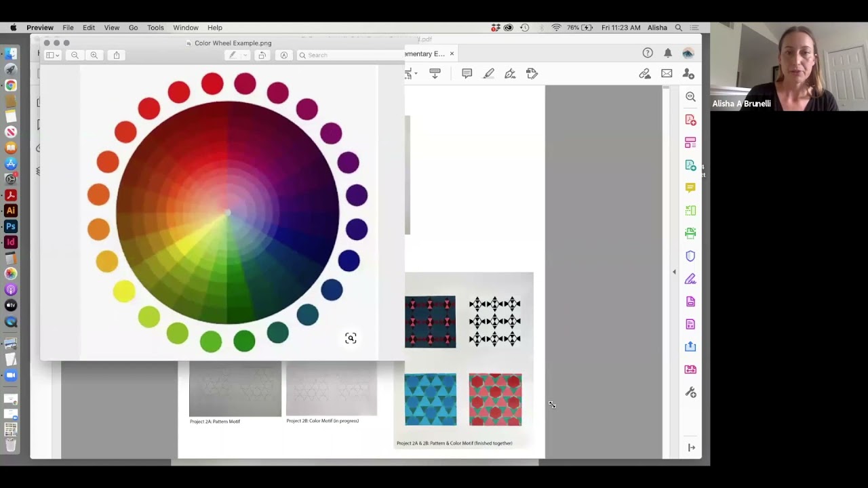Open Acrobat Fill & Sign pen tool
868x488 pixels.
pos(510,73)
